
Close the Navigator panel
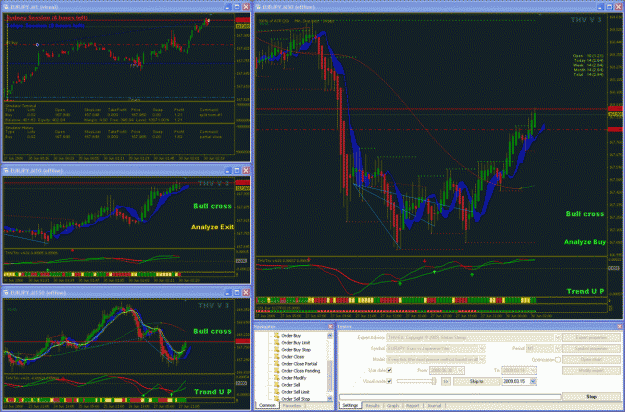pos(330,326)
